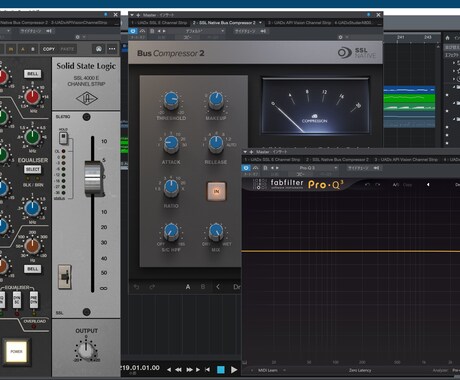
Task: Click the red HF frequency knob on SSL equaliser
Action: (x=32, y=97)
